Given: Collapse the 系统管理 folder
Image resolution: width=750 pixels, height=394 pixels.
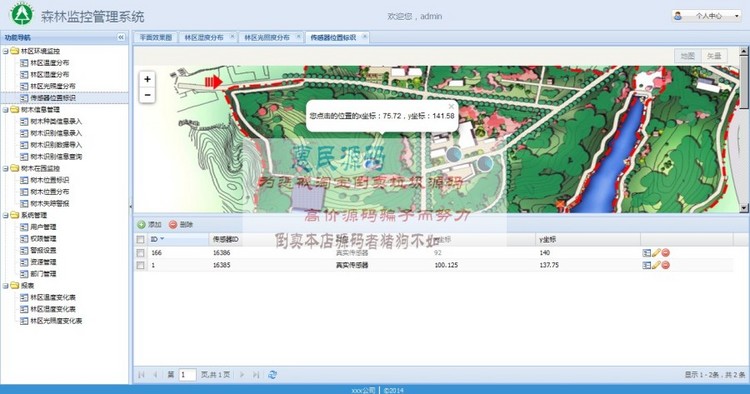Looking at the screenshot, I should [x=5, y=215].
